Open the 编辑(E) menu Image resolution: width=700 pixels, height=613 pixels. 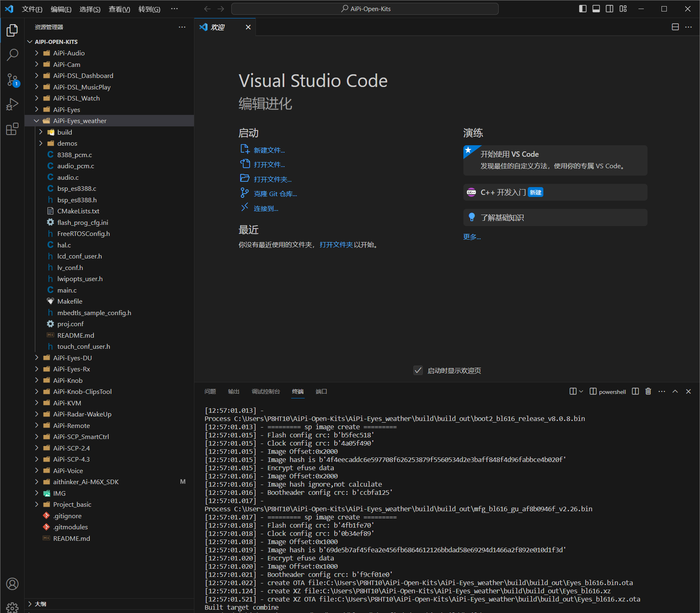[x=61, y=9]
